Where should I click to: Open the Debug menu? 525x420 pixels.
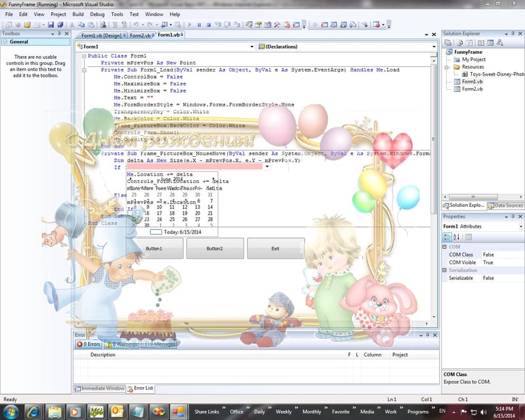pos(97,14)
